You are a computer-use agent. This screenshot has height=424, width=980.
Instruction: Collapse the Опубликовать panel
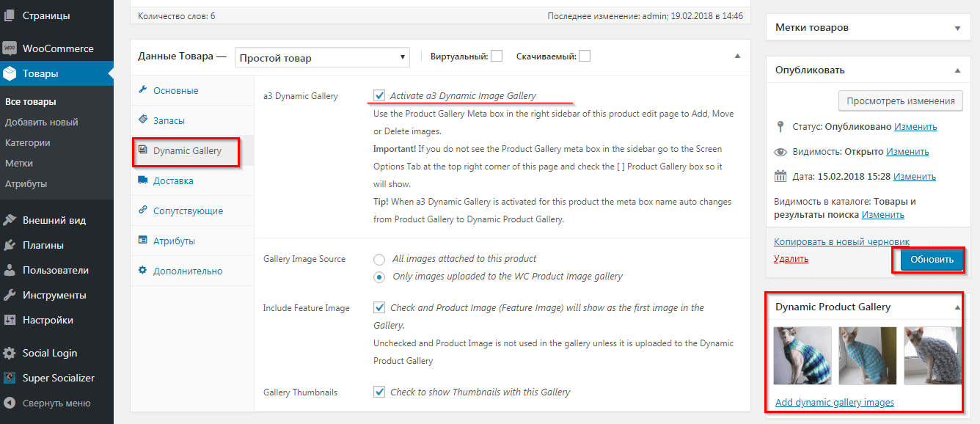coord(957,70)
